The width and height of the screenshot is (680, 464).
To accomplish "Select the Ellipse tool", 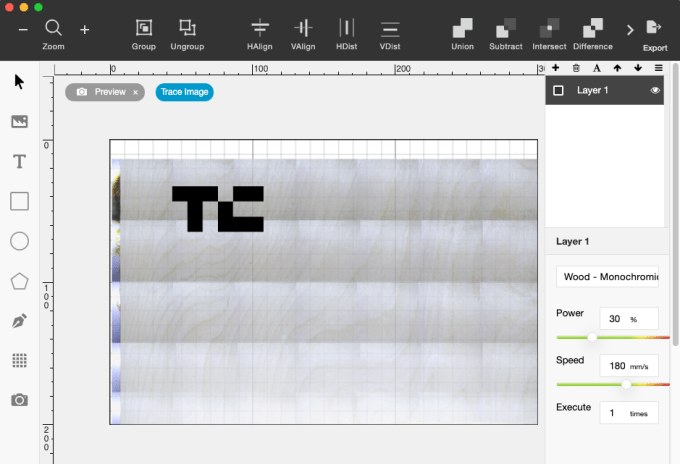I will [x=20, y=241].
